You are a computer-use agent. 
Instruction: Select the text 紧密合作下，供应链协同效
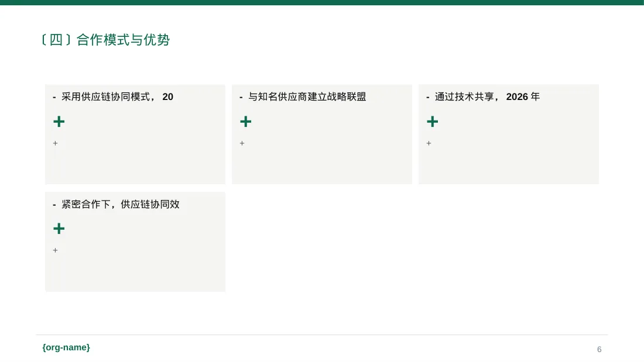121,205
